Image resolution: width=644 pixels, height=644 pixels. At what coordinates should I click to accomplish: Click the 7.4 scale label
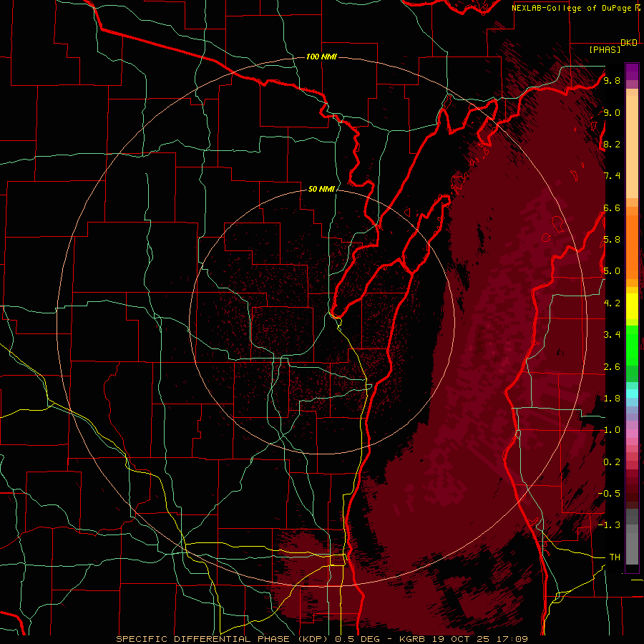[x=612, y=176]
